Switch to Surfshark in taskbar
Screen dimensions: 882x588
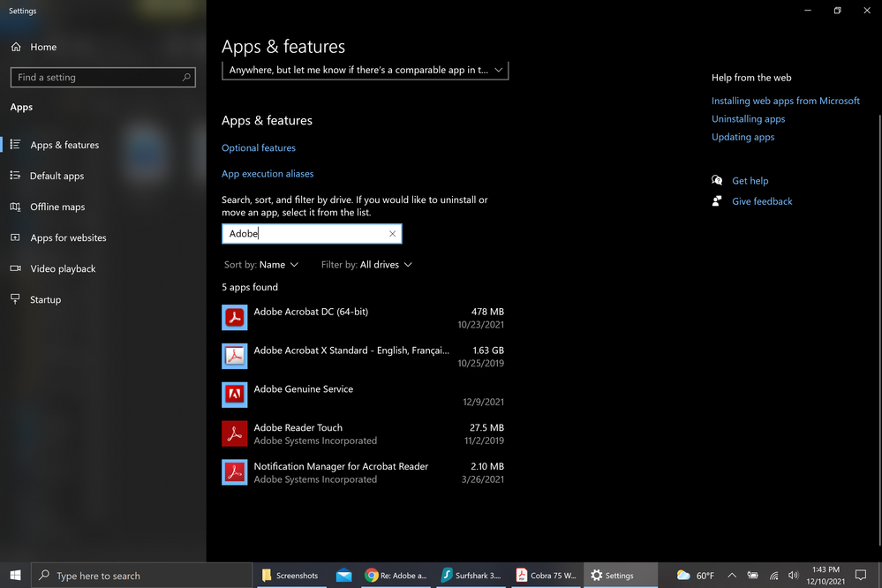(471, 575)
